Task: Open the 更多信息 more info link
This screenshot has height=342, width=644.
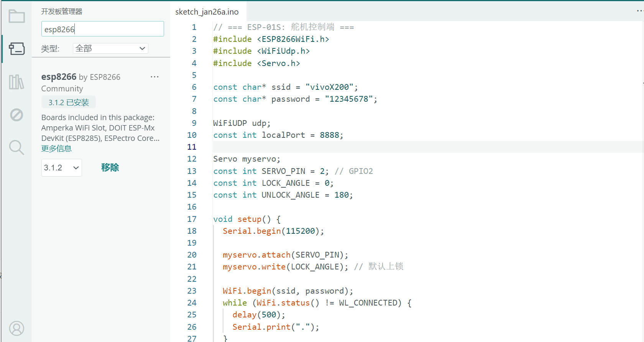Action: (56, 149)
